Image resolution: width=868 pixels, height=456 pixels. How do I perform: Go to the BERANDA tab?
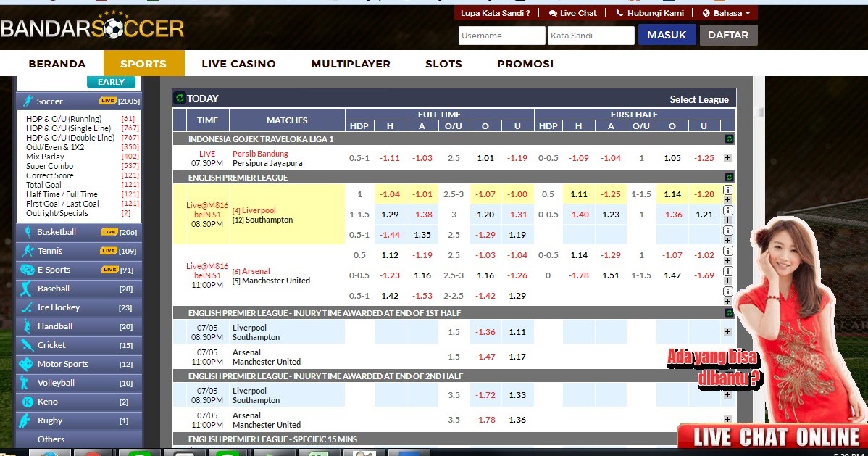57,64
